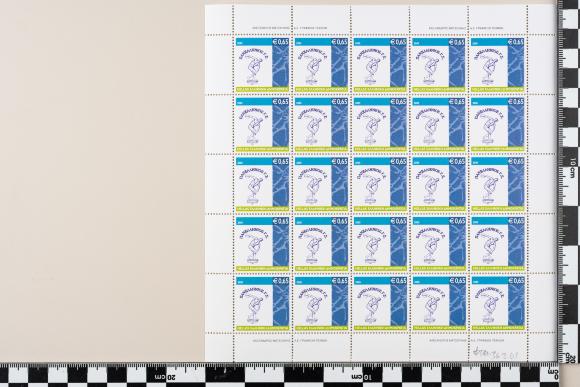Viewport: 580px width, 387px height.
Task: Click the bottom-right stamp of the sheet
Action: (x=498, y=303)
